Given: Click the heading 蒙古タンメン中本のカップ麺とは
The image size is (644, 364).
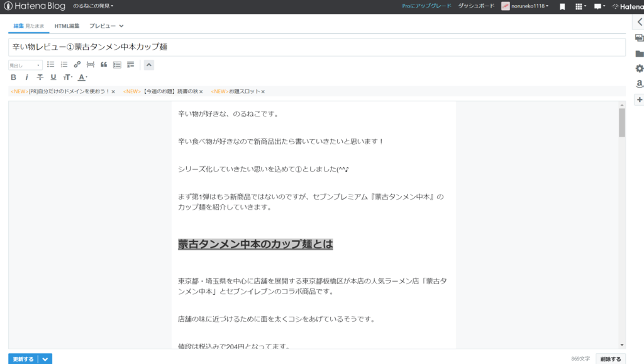Looking at the screenshot, I should (x=255, y=244).
